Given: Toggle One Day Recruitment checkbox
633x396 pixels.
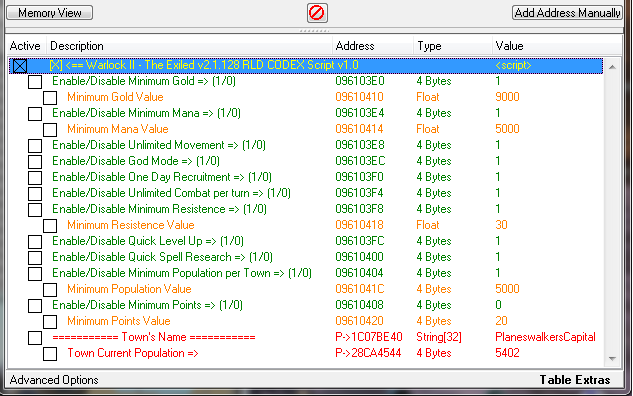Looking at the screenshot, I should [x=35, y=178].
